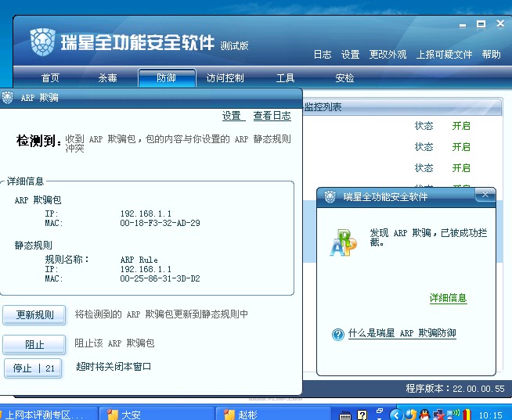Switch to the 工具 tab
512x420 pixels.
tap(285, 78)
